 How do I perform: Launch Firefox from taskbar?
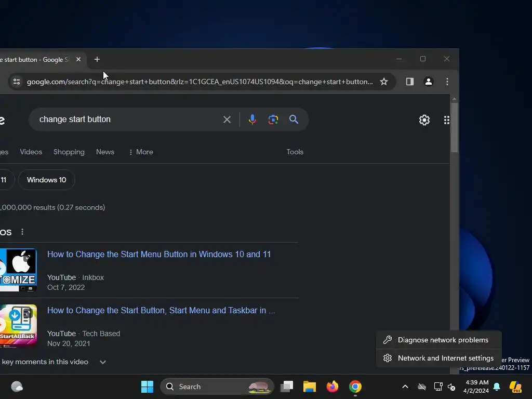[332, 387]
